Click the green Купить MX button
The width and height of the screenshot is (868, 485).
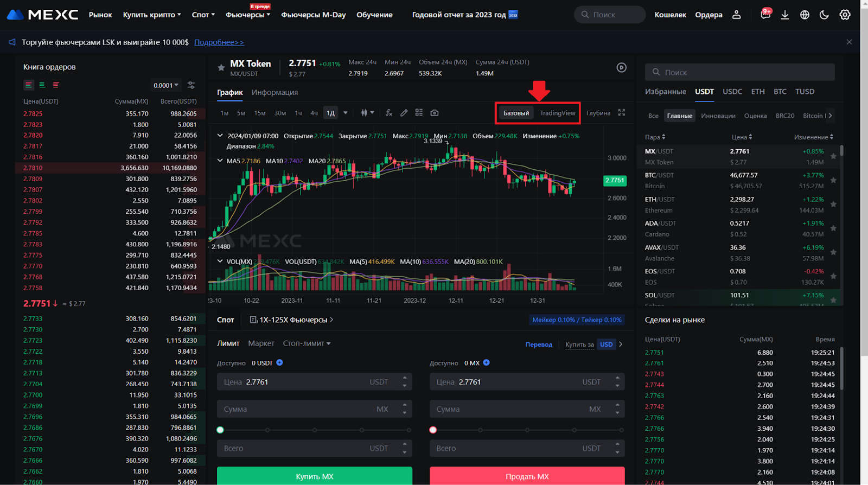315,476
